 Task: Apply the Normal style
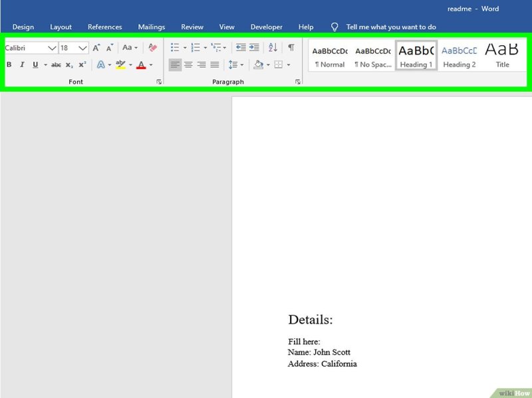(x=330, y=56)
